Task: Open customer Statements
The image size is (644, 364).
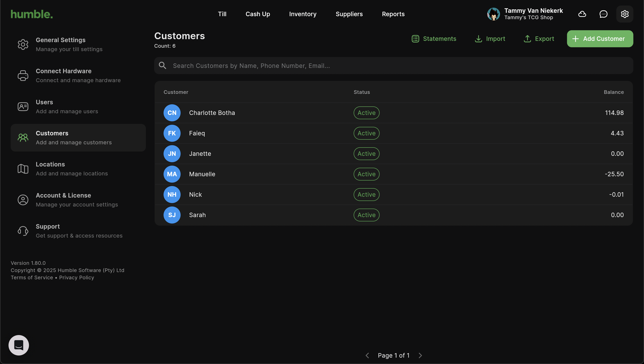Action: click(x=434, y=39)
